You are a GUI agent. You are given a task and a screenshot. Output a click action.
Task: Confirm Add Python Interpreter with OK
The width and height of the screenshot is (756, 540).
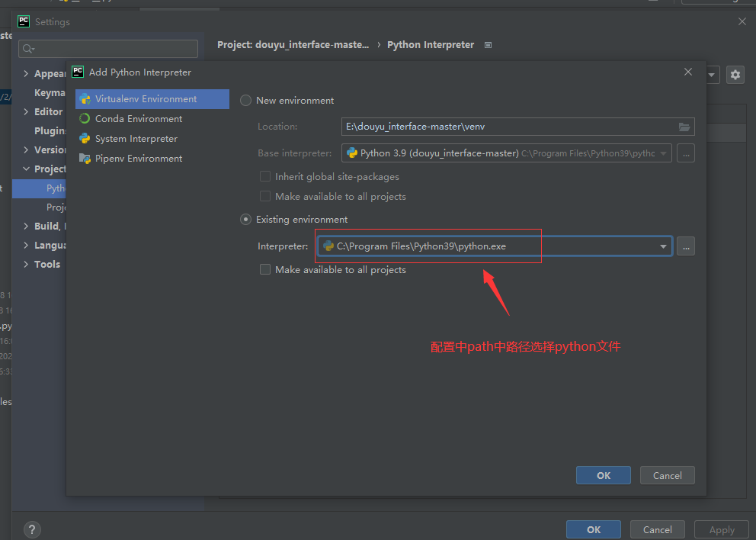coord(603,475)
